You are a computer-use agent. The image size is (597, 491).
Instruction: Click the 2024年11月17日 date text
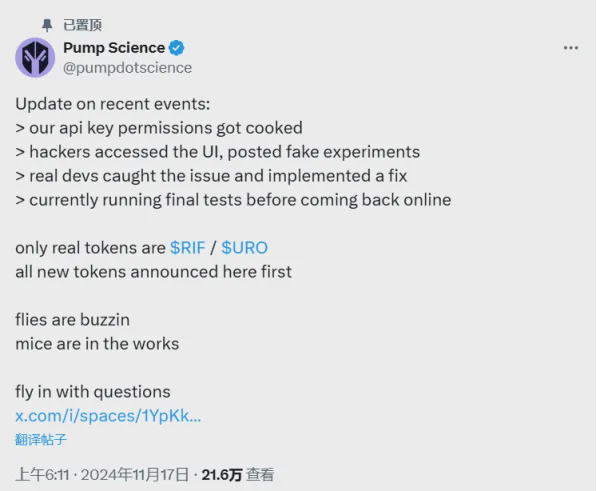[x=135, y=475]
